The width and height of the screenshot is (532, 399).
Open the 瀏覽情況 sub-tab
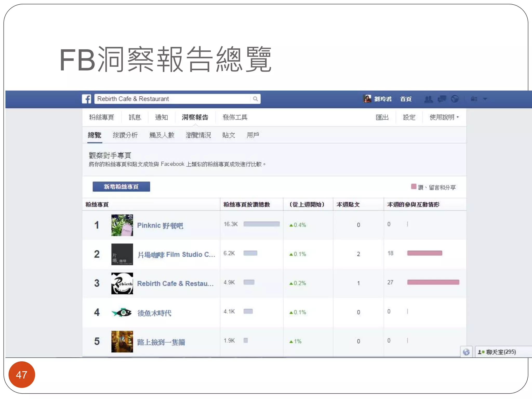pyautogui.click(x=198, y=135)
